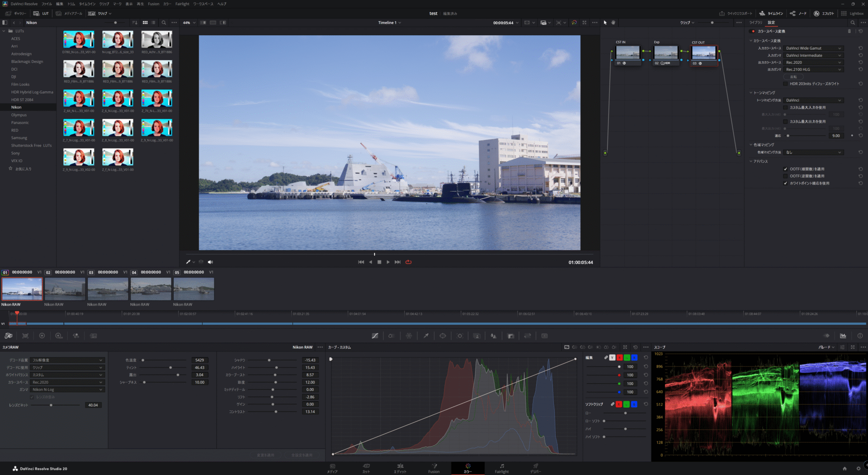Enable カスタム最大出力を使用 checkbox
Image resolution: width=868 pixels, height=475 pixels.
tap(785, 122)
